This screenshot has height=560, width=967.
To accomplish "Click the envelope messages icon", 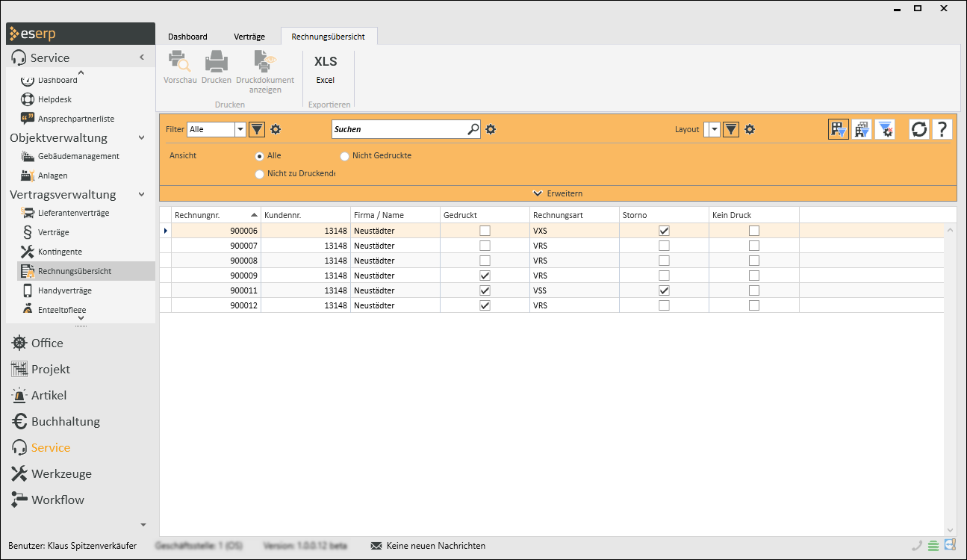I will point(376,546).
